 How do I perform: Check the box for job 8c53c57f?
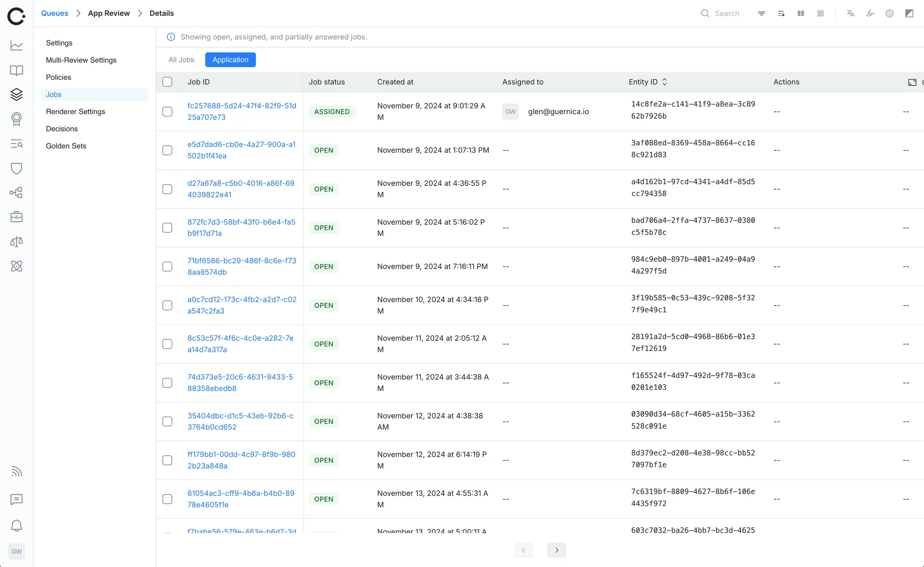point(167,344)
